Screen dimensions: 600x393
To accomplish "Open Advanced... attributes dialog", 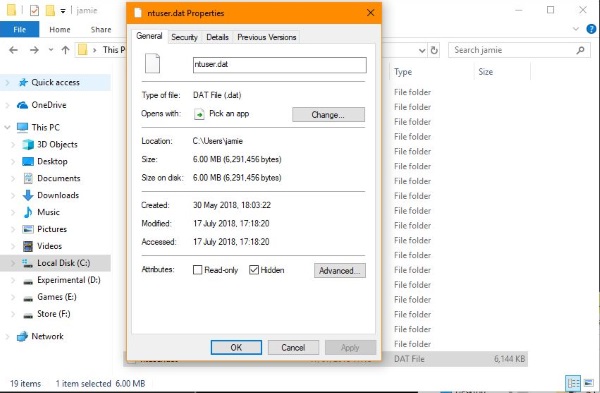I will click(340, 271).
